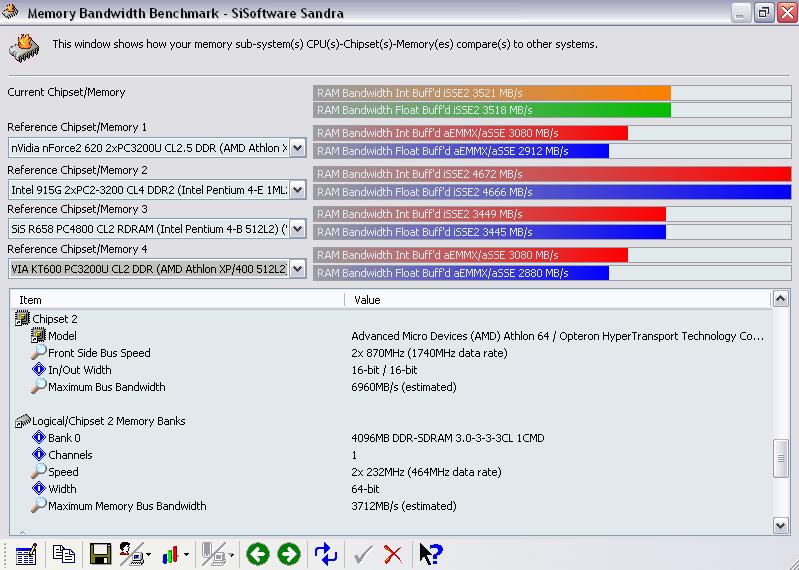Go back with the green left arrow
The image size is (799, 570).
click(x=258, y=554)
